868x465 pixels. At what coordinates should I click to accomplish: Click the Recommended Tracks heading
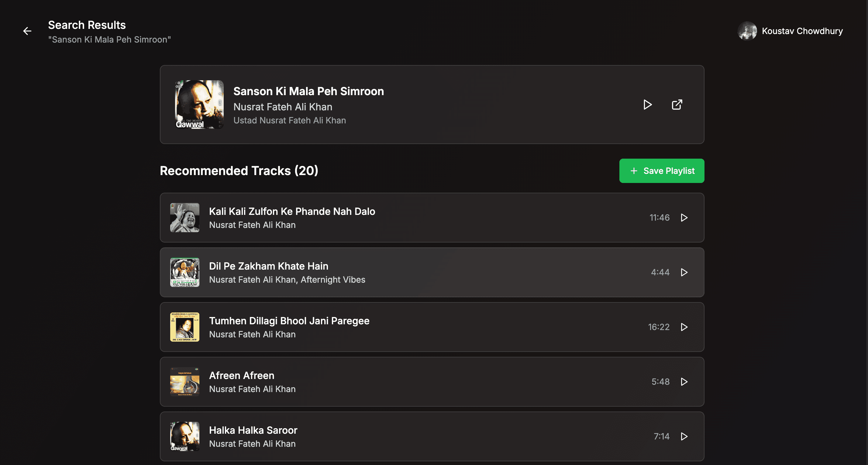(239, 171)
